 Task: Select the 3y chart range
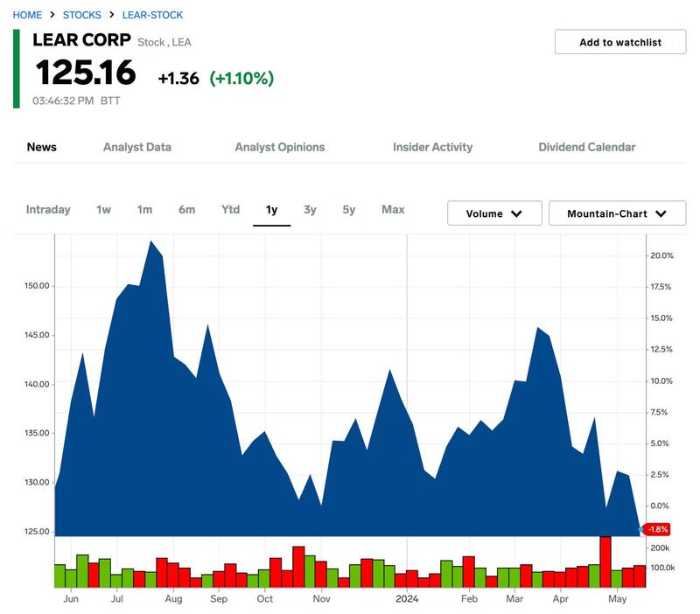[x=310, y=209]
